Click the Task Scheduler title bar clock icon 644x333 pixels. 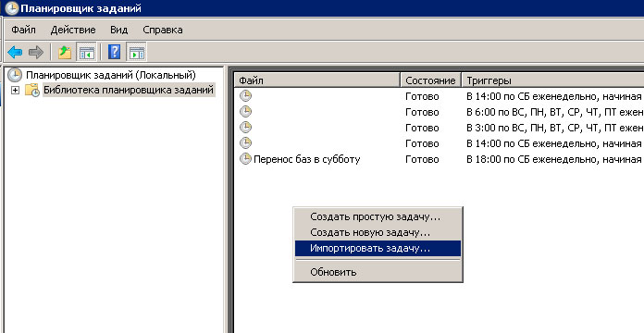(11, 8)
